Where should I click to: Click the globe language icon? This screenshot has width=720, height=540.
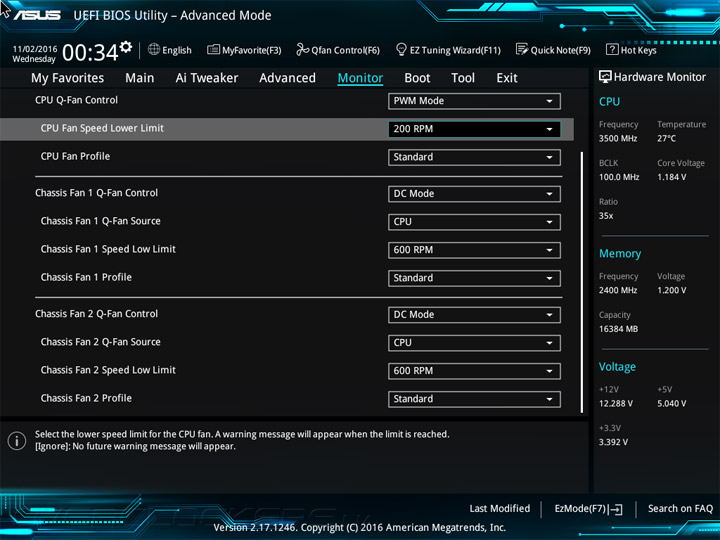154,49
